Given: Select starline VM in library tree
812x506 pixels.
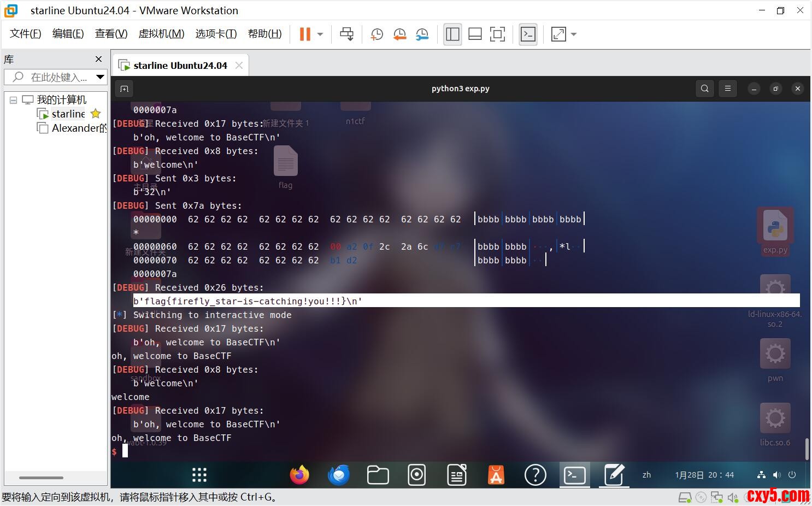Looking at the screenshot, I should (x=68, y=114).
